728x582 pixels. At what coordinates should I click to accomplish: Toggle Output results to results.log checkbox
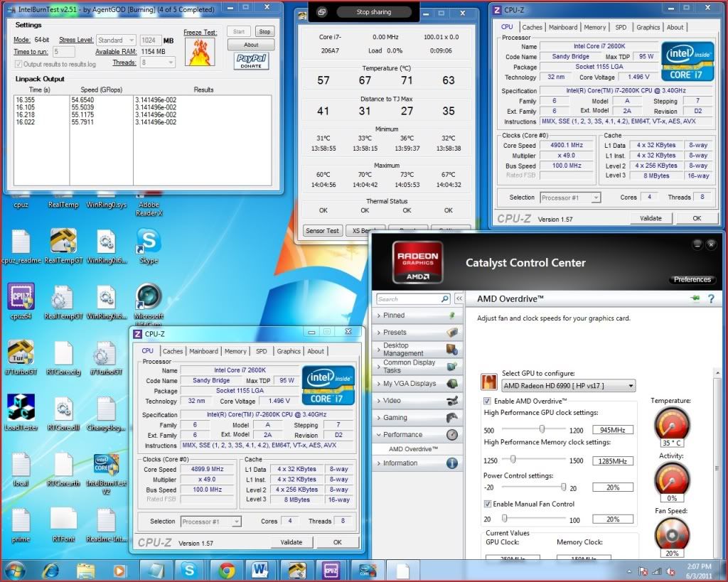18,64
